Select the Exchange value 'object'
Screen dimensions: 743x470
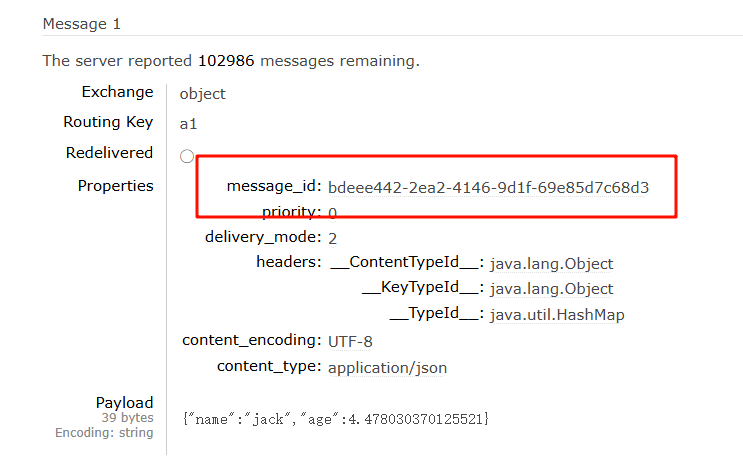click(x=202, y=94)
